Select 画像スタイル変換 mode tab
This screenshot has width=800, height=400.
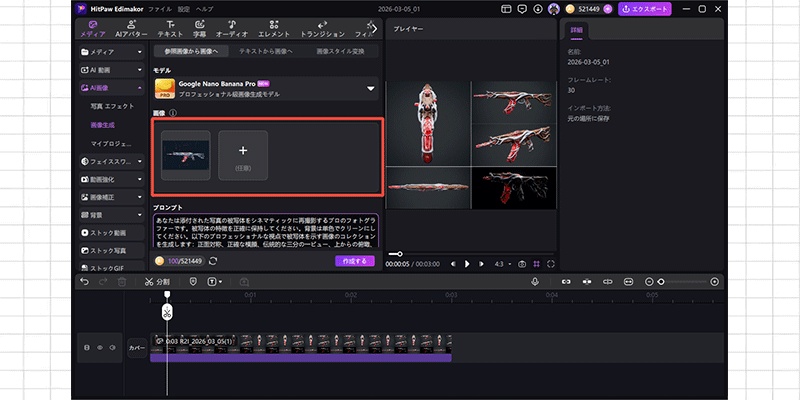[x=340, y=51]
